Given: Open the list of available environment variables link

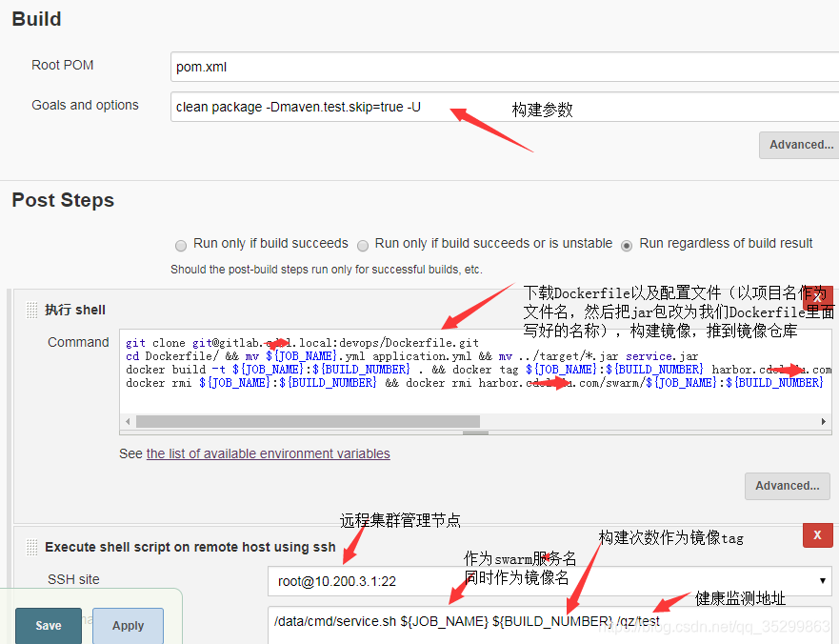Looking at the screenshot, I should 268,453.
